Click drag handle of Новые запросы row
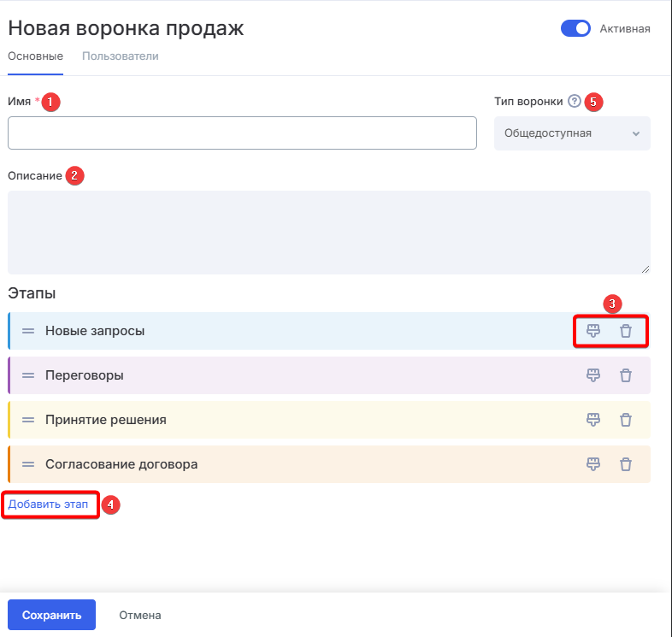 28,331
